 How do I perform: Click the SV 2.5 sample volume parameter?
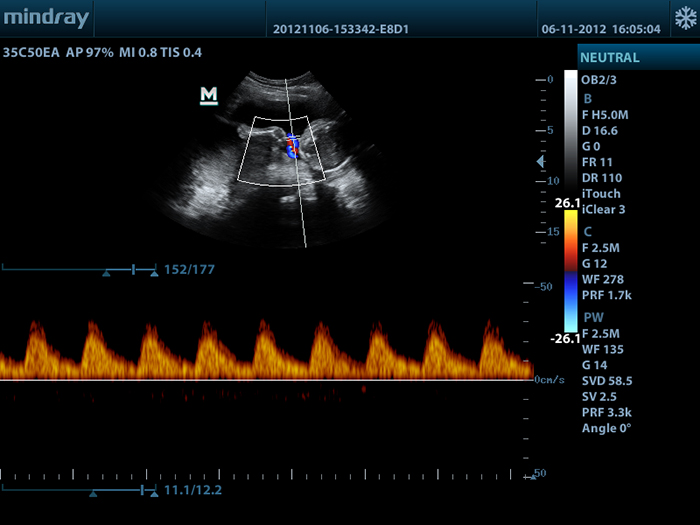click(x=599, y=396)
